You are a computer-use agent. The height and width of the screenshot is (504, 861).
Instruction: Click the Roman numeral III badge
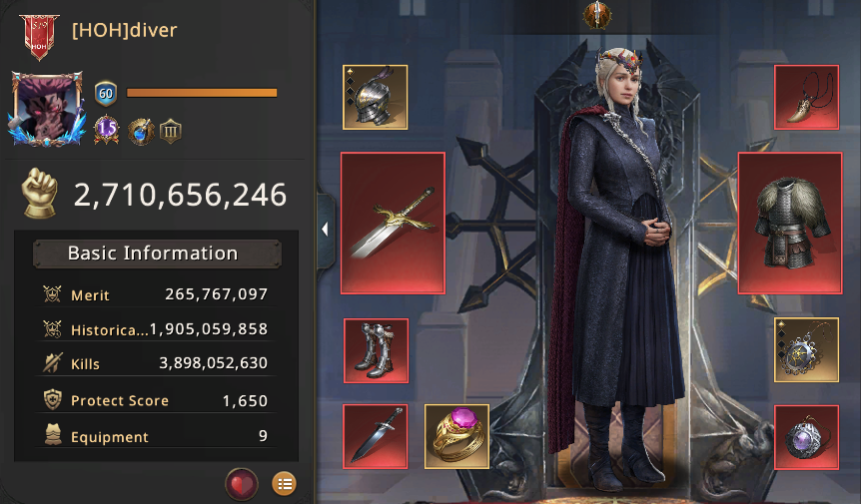pyautogui.click(x=170, y=132)
